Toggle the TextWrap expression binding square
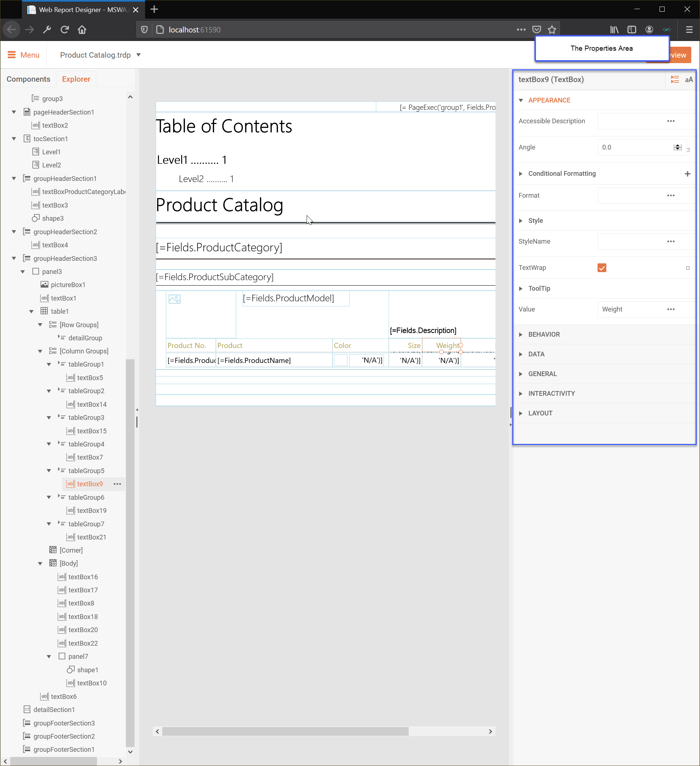The image size is (700, 766). tap(688, 268)
